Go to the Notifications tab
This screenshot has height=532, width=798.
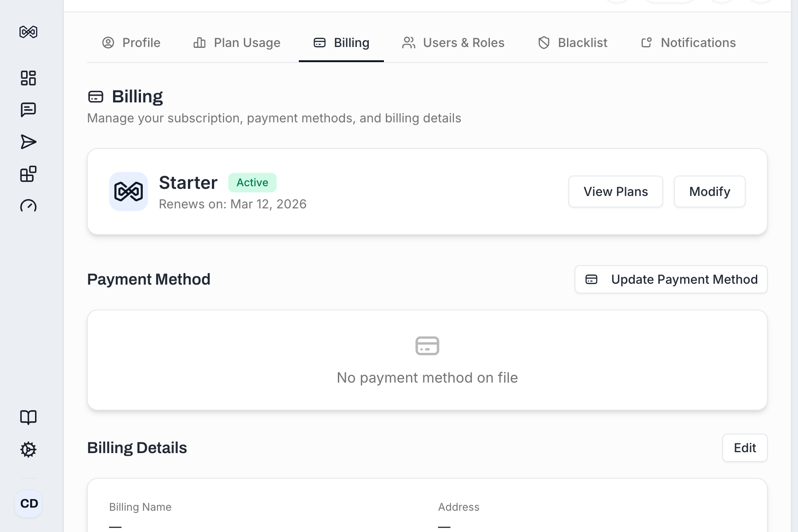coord(688,43)
